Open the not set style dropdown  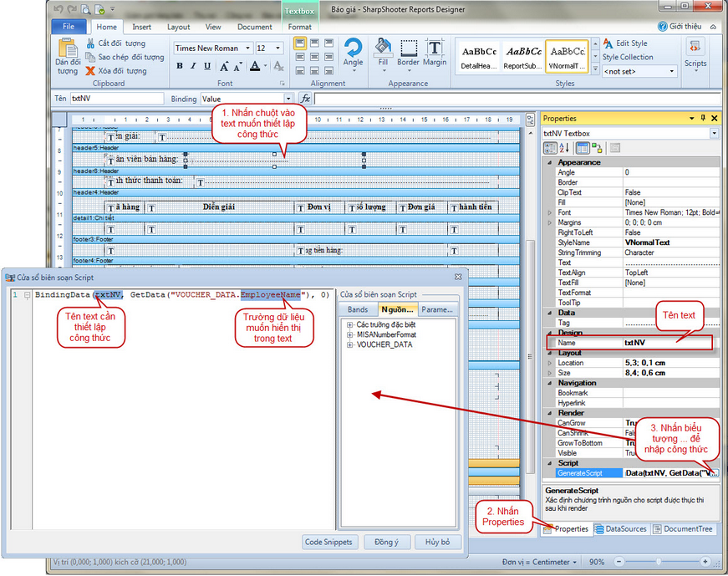click(x=671, y=72)
